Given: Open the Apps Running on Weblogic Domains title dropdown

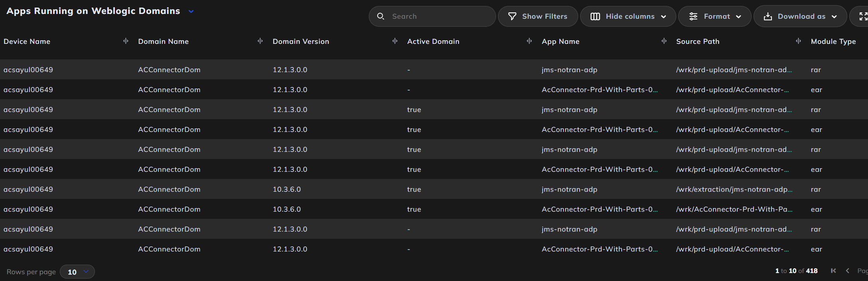Looking at the screenshot, I should 191,12.
